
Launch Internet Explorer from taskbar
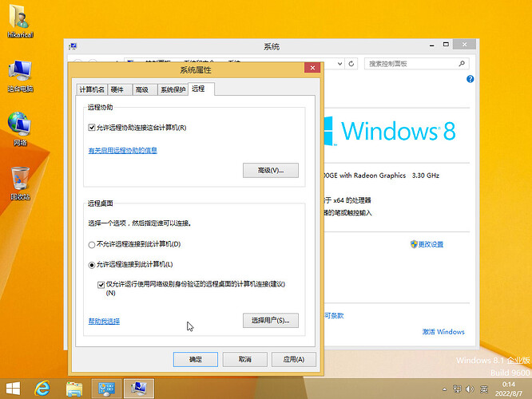42,389
